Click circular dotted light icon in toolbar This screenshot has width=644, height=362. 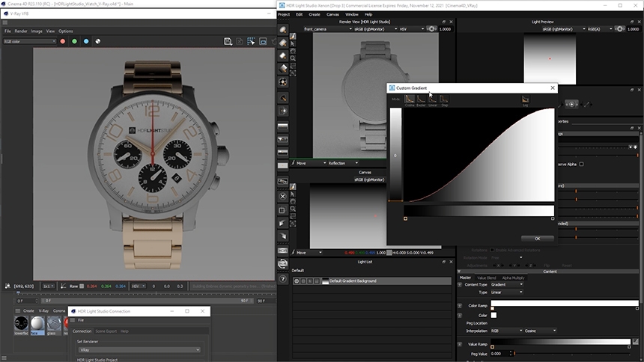pyautogui.click(x=283, y=82)
